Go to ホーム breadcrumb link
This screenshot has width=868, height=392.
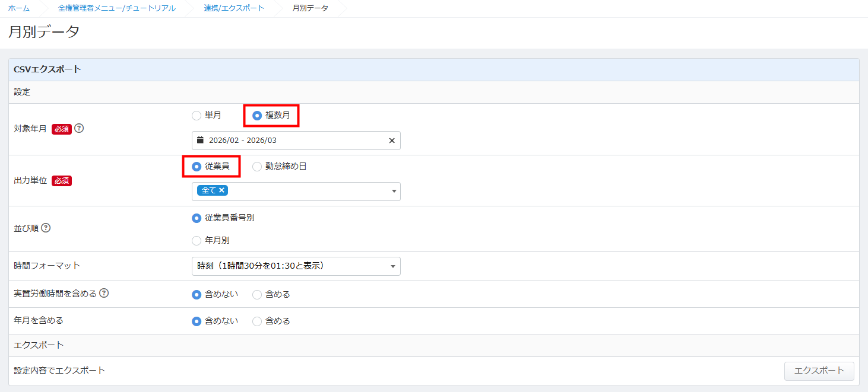pos(19,8)
